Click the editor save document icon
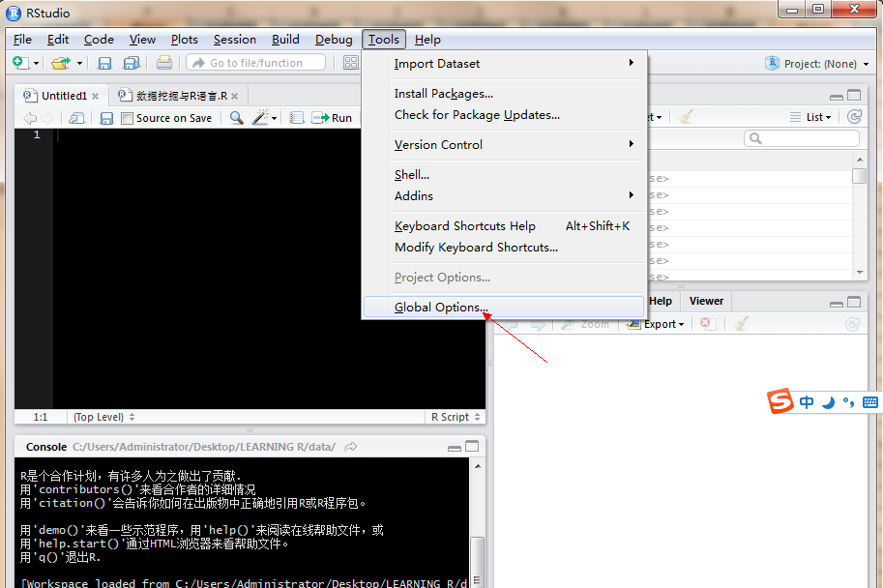Viewport: 883px width, 588px height. click(x=106, y=118)
